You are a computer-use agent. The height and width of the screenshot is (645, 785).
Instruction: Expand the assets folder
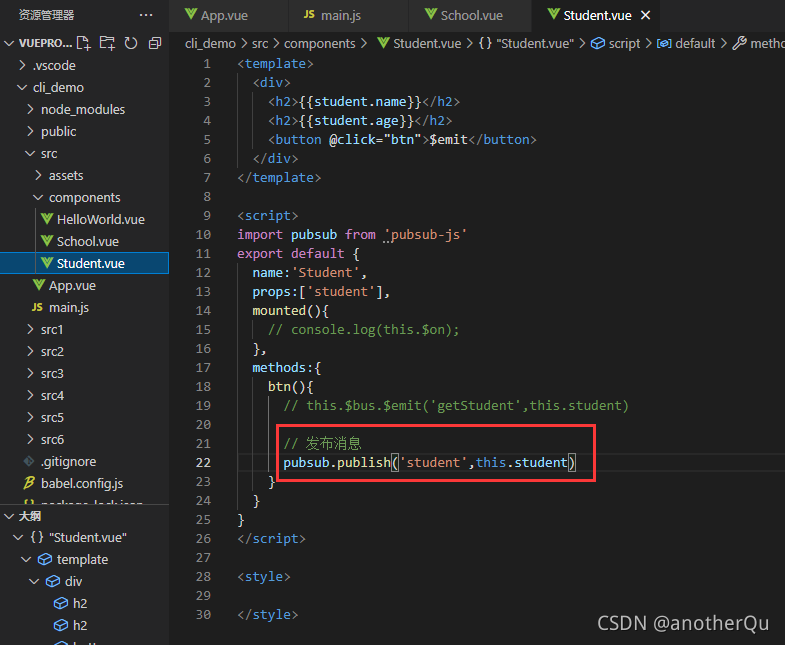click(x=38, y=176)
